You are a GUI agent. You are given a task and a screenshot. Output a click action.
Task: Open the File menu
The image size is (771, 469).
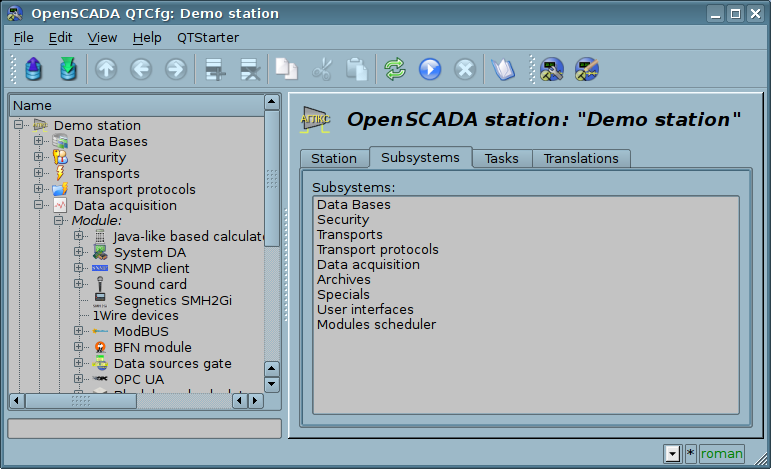coord(24,38)
